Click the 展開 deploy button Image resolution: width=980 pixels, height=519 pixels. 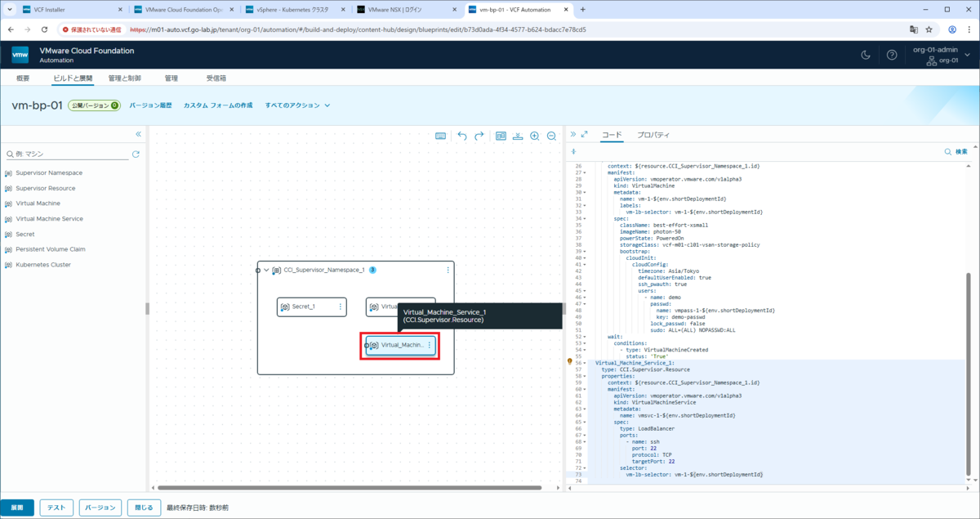(x=18, y=508)
